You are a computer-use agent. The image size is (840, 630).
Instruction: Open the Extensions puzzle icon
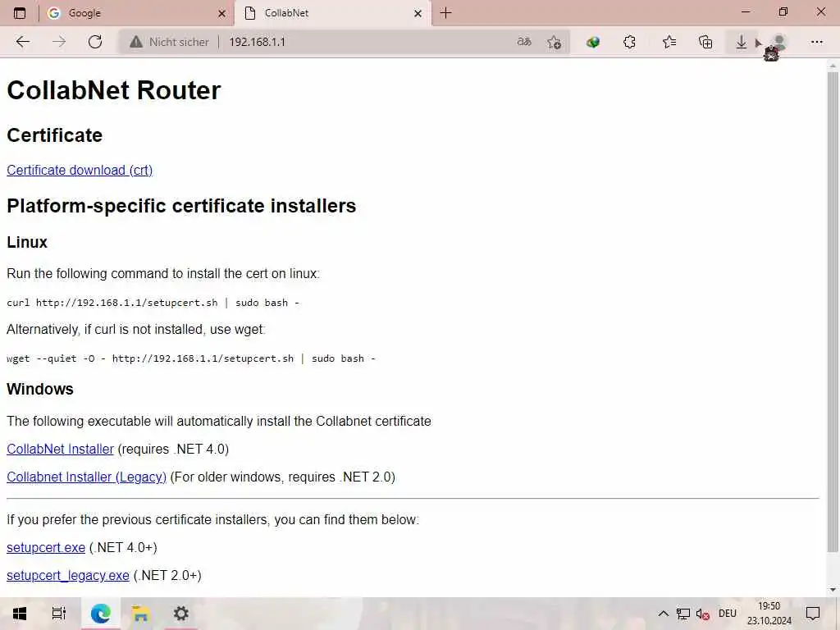click(629, 42)
